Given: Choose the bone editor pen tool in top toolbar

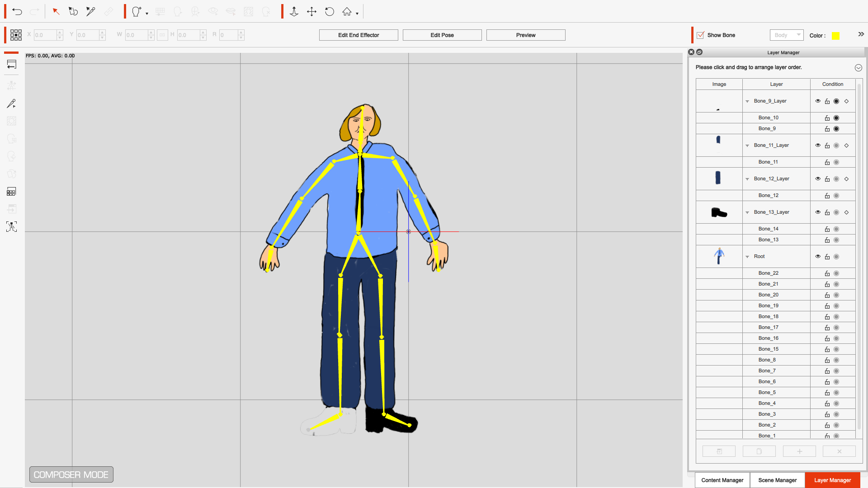Looking at the screenshot, I should (x=91, y=12).
